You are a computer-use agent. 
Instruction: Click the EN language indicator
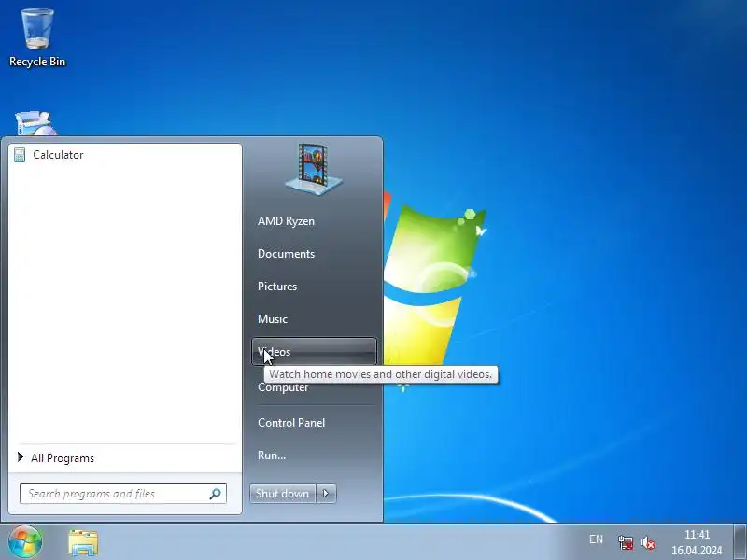pyautogui.click(x=596, y=539)
